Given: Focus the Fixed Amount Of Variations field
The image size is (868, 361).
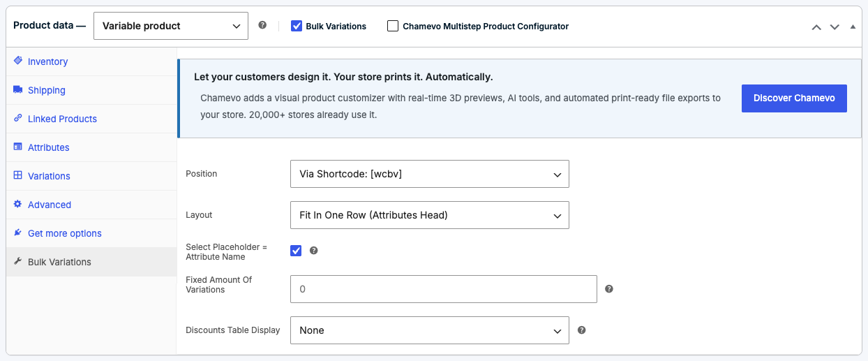Looking at the screenshot, I should click(444, 289).
